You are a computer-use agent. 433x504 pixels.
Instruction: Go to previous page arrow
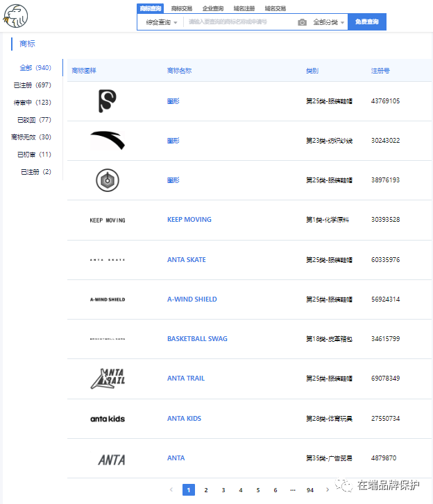click(171, 489)
